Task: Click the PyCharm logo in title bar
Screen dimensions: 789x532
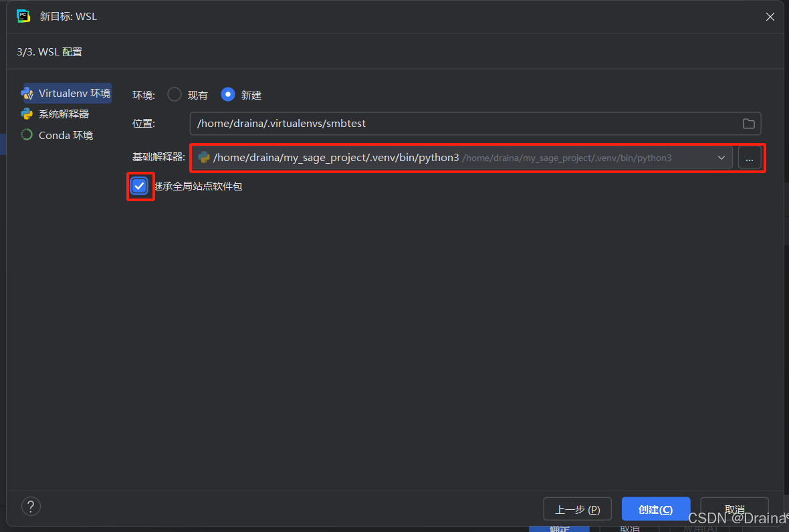Action: (x=23, y=16)
